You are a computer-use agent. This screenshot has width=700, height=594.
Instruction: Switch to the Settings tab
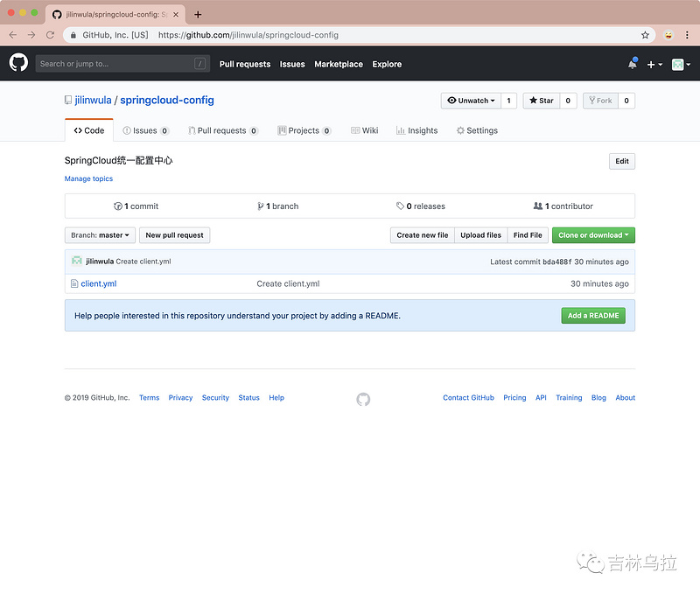[x=477, y=130]
